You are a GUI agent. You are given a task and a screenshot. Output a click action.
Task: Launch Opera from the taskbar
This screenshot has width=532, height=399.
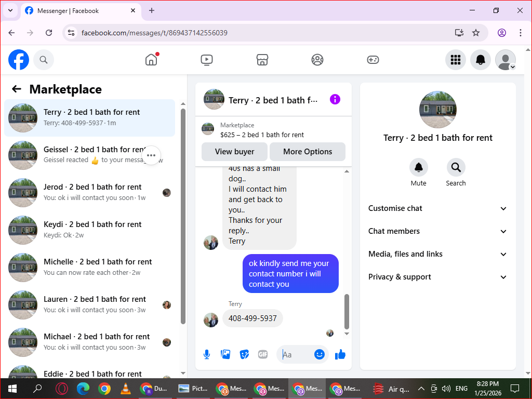pyautogui.click(x=62, y=389)
